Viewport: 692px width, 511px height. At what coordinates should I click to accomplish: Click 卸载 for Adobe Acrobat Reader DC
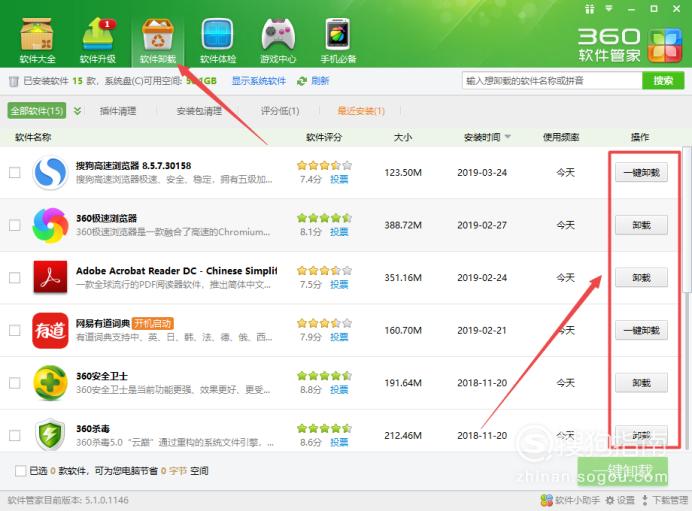click(641, 278)
